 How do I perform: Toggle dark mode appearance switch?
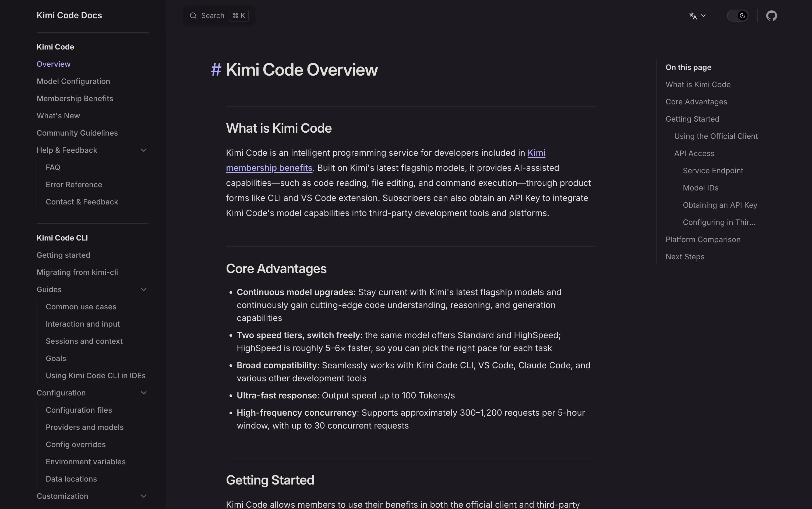tap(737, 16)
